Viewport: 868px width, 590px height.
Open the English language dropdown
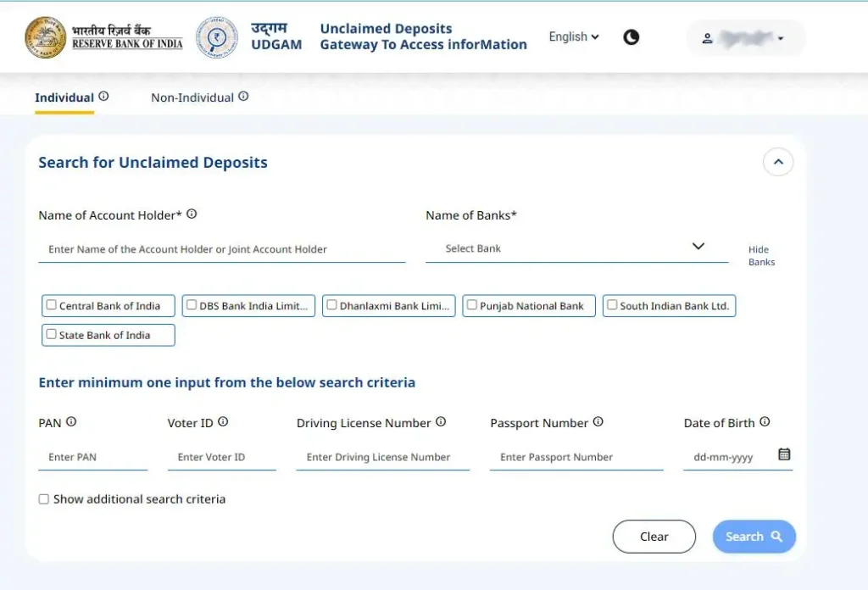pos(574,36)
